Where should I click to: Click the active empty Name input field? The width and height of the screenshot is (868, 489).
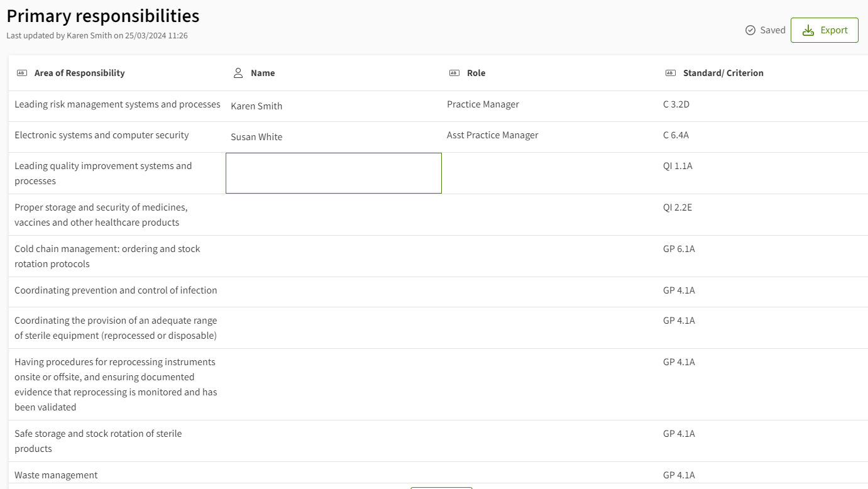[333, 173]
